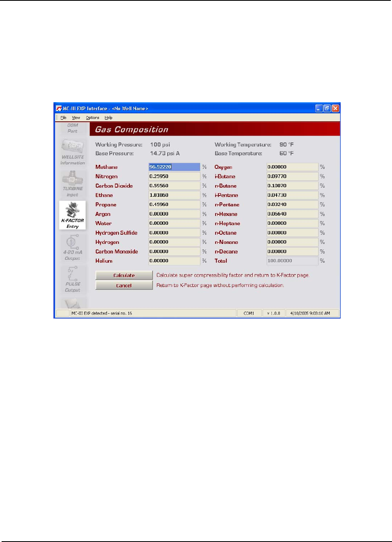
Task: Click the Calculate button
Action: coord(124,275)
